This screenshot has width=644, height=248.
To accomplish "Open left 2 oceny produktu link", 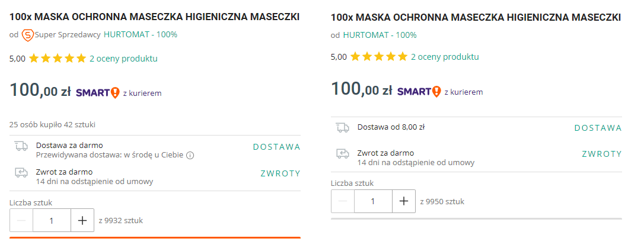I will (123, 59).
